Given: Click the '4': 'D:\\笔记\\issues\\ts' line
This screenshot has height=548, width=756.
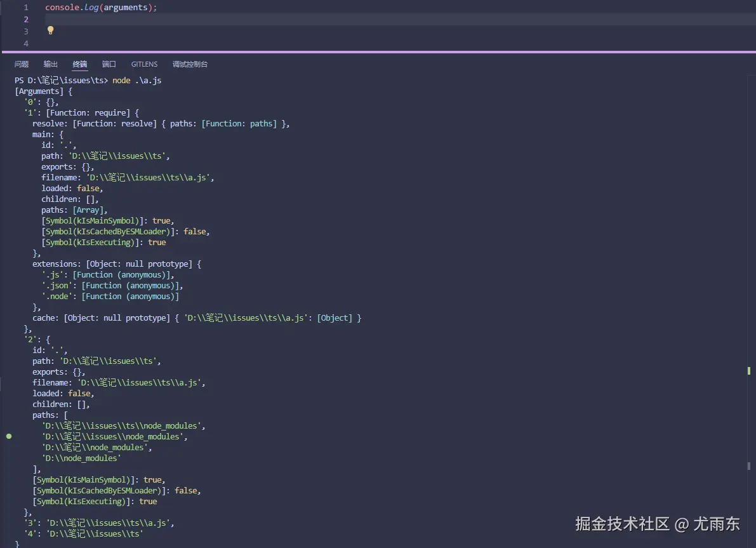Looking at the screenshot, I should [x=84, y=534].
